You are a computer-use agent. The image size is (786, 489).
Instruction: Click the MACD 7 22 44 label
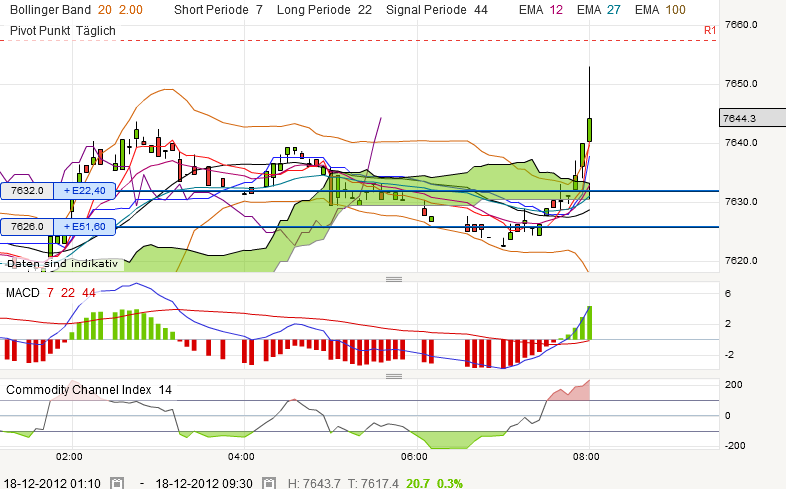click(51, 293)
